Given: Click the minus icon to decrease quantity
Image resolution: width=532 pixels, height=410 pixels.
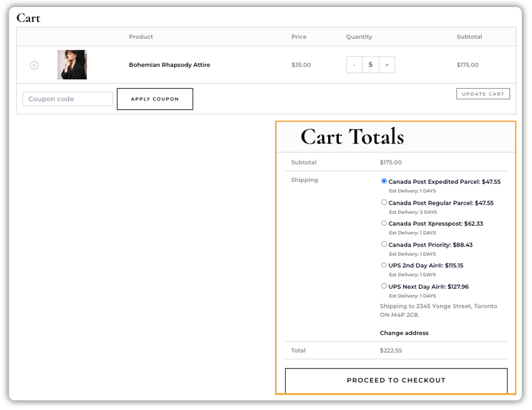Looking at the screenshot, I should [x=354, y=64].
